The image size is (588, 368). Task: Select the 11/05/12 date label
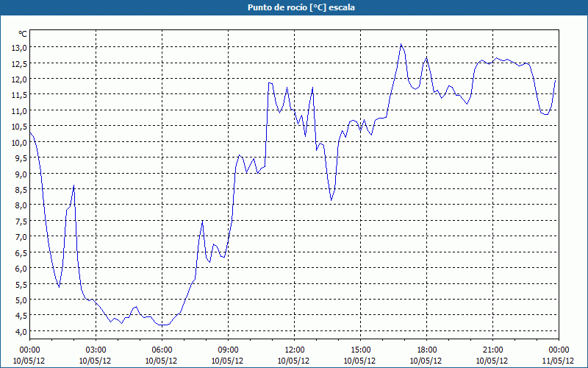(559, 361)
